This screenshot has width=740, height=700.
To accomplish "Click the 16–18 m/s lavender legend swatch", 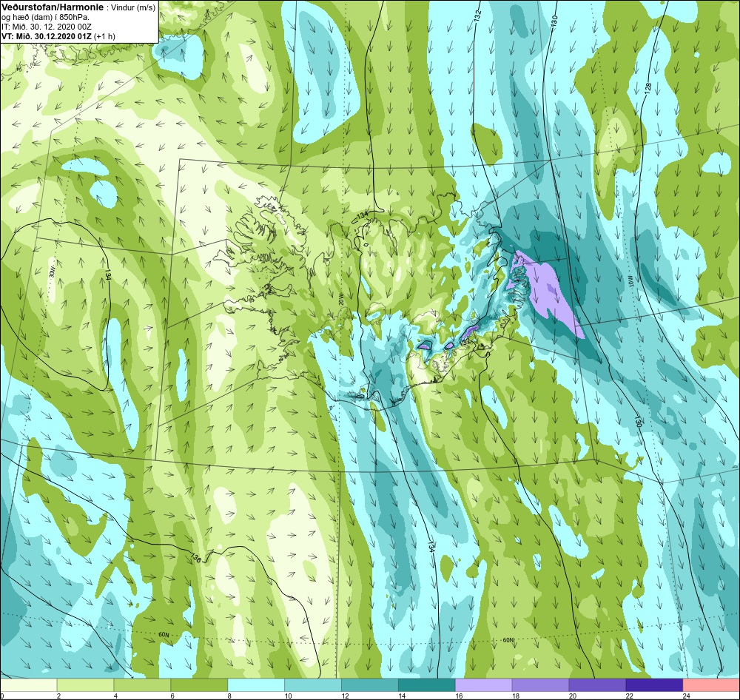I will tap(484, 684).
